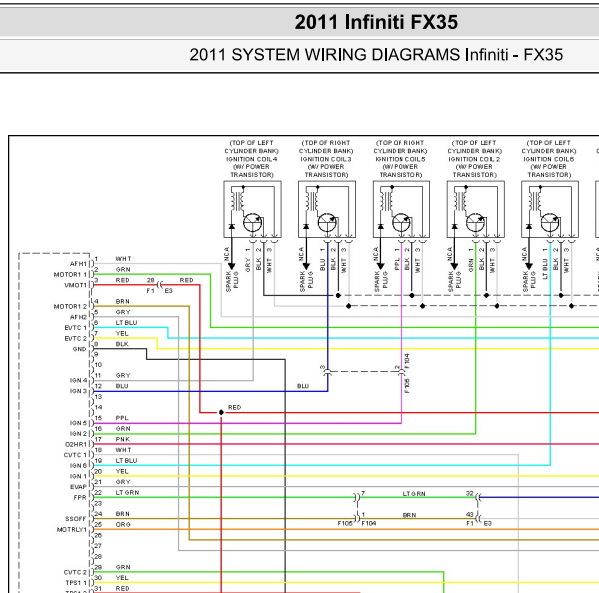Click the O2HR1 pin label
599x593 pixels.
[76, 445]
